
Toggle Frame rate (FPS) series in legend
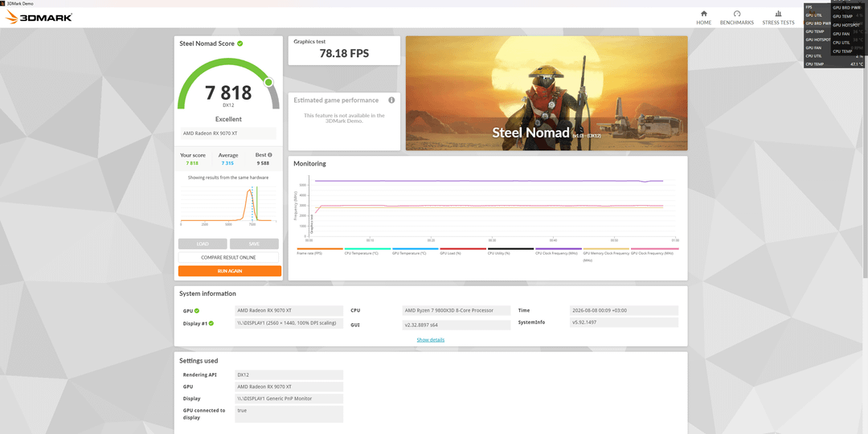(320, 251)
